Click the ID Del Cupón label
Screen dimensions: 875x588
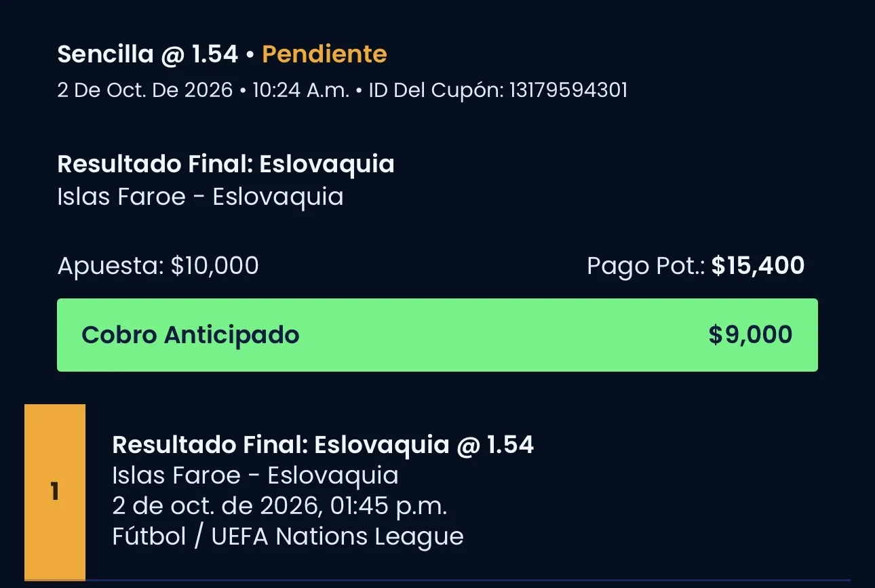point(435,90)
